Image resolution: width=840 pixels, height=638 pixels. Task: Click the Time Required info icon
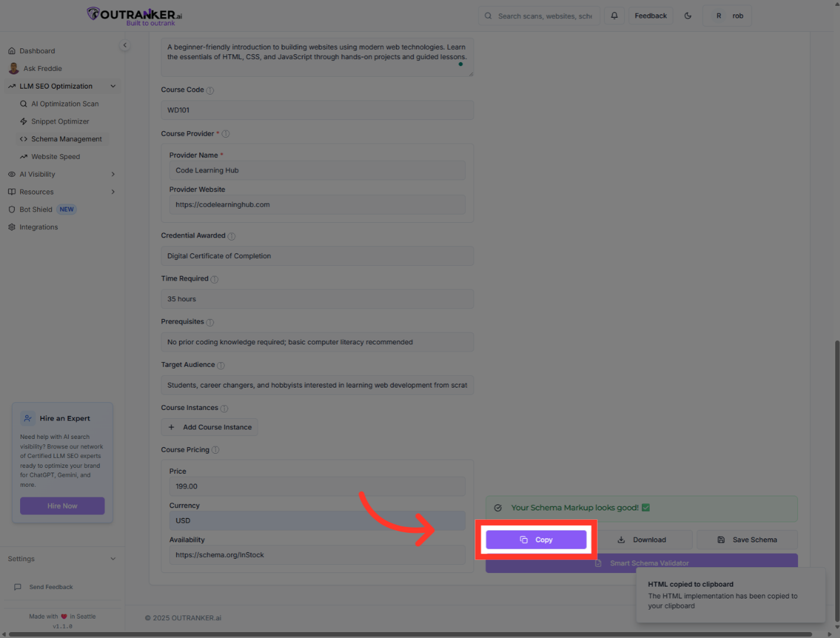point(214,279)
